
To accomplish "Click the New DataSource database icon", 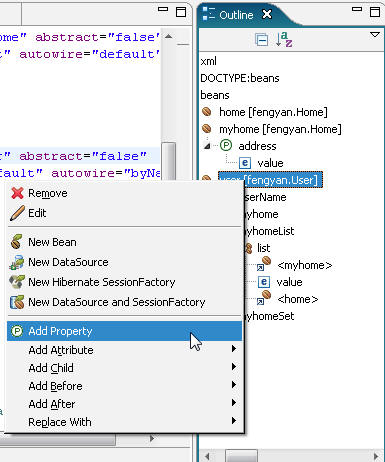I will [x=17, y=262].
